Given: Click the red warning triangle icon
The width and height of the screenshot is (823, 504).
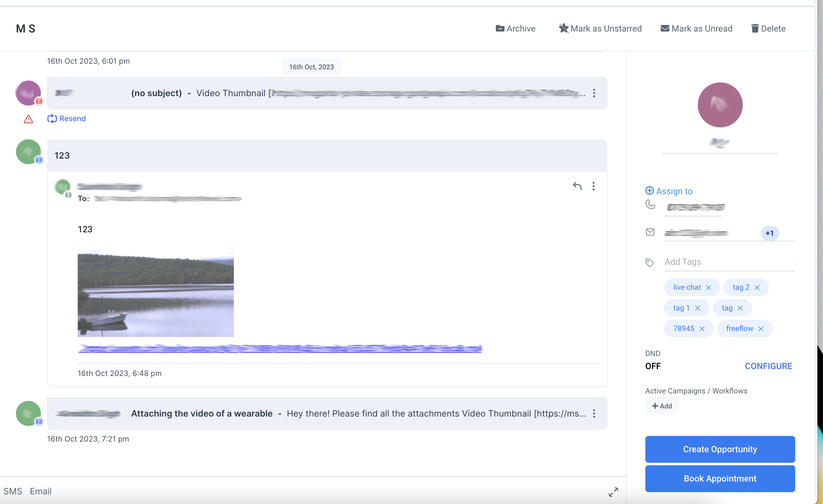Looking at the screenshot, I should point(28,119).
